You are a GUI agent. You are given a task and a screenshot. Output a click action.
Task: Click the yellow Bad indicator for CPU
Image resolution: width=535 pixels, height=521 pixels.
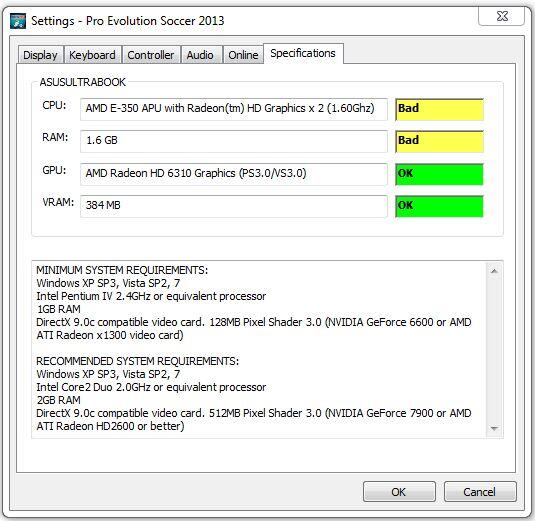click(439, 109)
